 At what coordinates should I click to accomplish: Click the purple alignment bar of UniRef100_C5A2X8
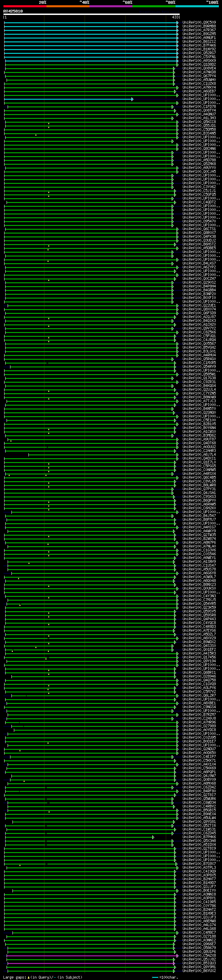coord(92,956)
